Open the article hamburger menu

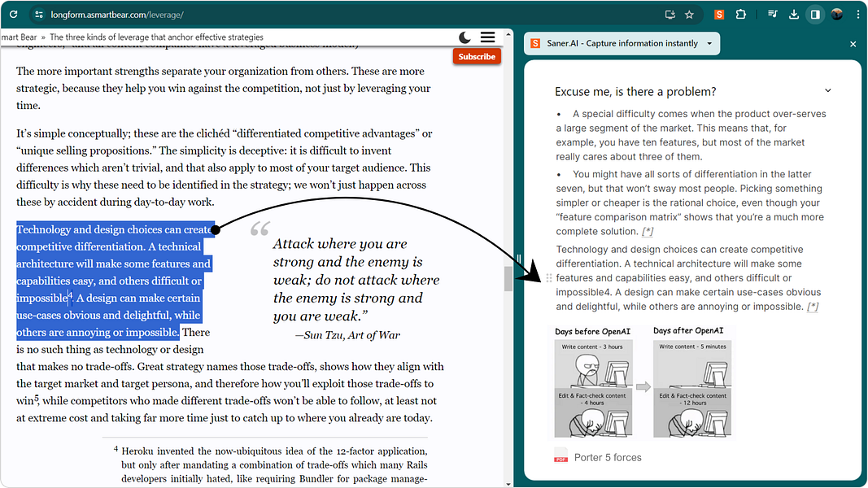[488, 37]
